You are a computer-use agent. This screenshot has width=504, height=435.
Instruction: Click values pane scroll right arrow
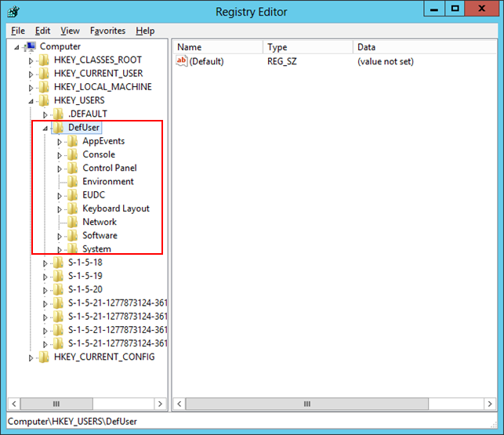[490, 404]
